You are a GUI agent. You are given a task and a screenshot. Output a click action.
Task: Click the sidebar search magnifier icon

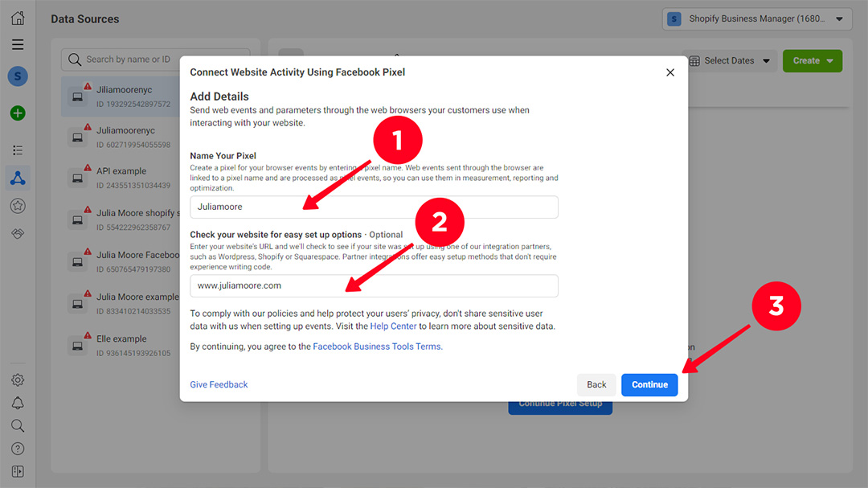point(18,425)
